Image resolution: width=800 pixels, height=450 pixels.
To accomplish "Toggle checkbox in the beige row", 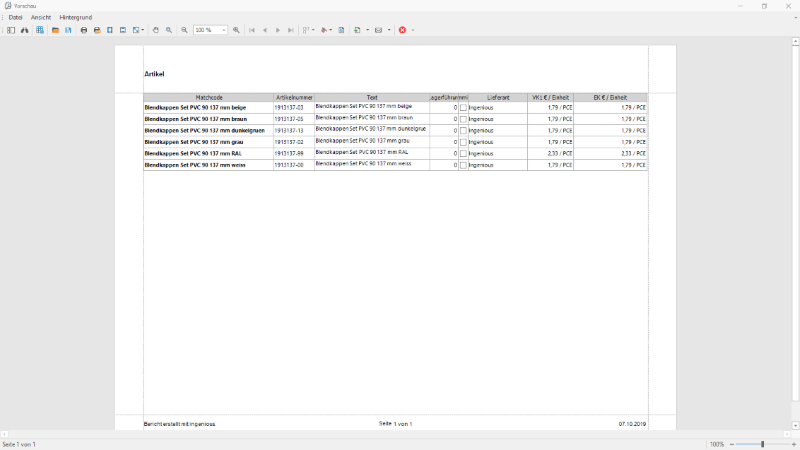I will [463, 108].
